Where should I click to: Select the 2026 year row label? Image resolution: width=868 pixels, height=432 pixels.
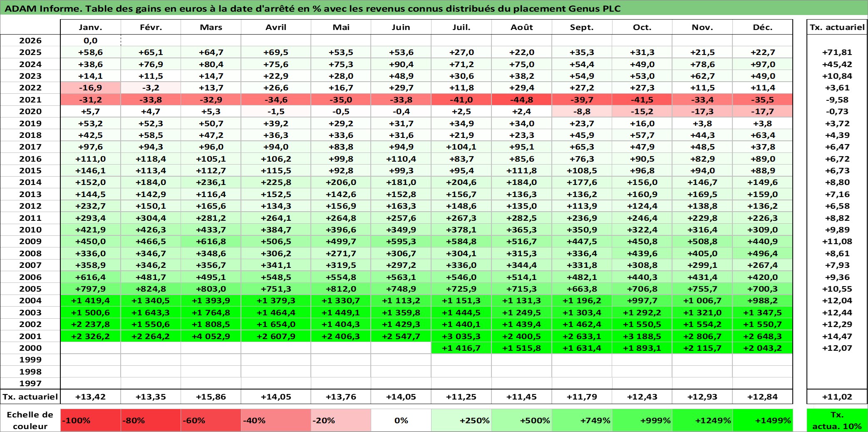coord(30,40)
